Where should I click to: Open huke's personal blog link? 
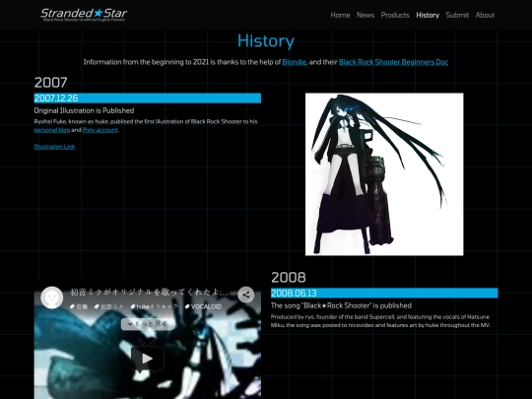[x=52, y=130]
